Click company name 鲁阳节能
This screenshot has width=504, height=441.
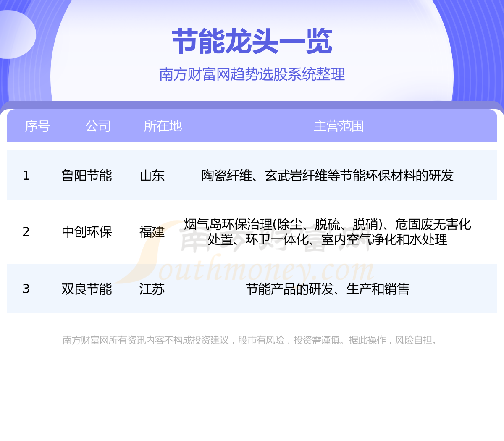pyautogui.click(x=87, y=176)
